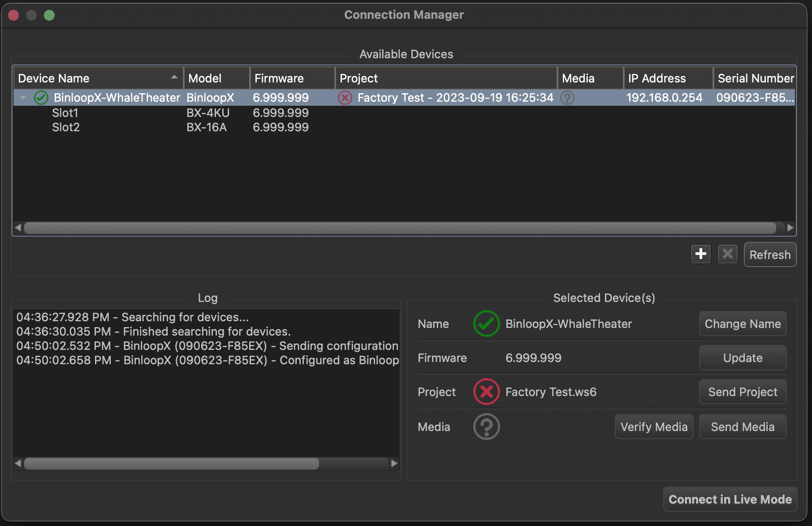The width and height of the screenshot is (812, 526).
Task: Select Slot2 BX-16A row
Action: tap(66, 127)
